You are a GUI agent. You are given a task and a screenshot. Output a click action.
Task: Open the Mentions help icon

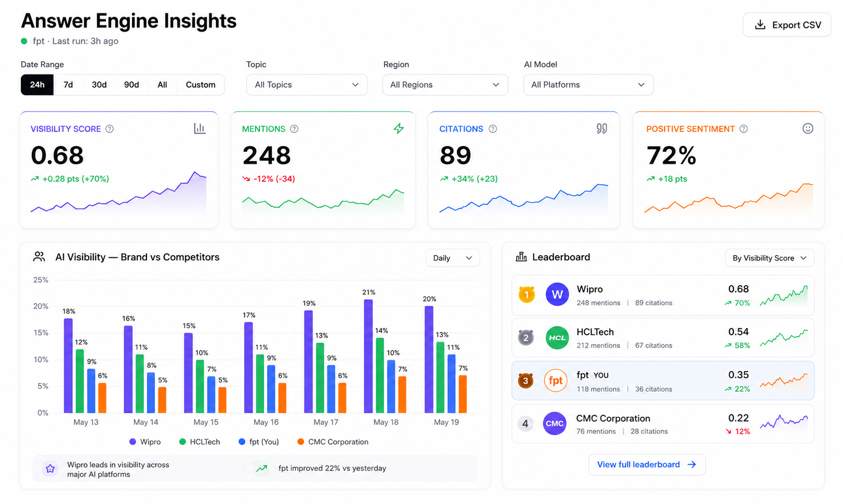coord(294,129)
